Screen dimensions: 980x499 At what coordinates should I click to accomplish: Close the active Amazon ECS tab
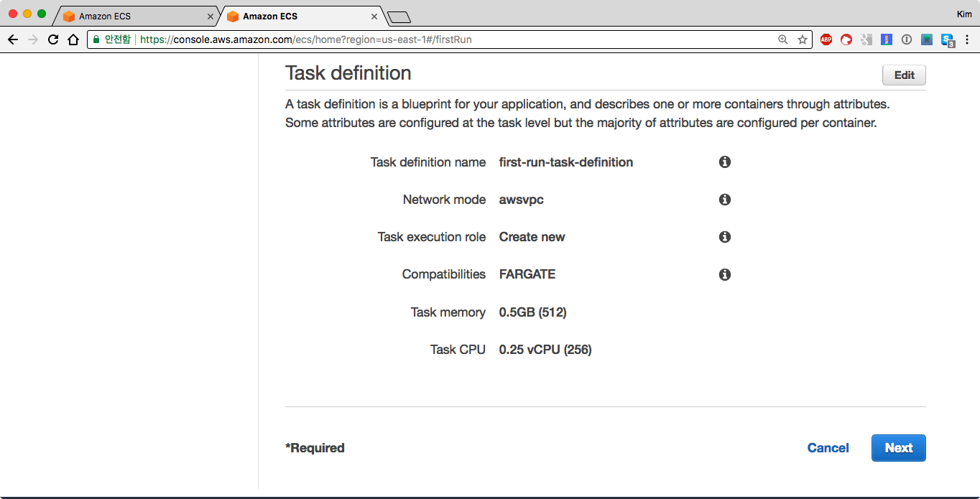coord(374,16)
